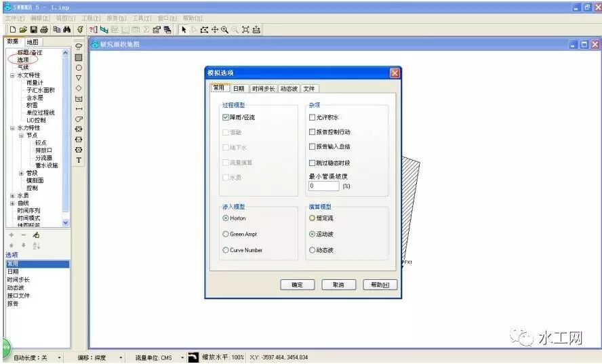The image size is (602, 364).
Task: Select 接口文件 in the options list
Action: [18, 296]
